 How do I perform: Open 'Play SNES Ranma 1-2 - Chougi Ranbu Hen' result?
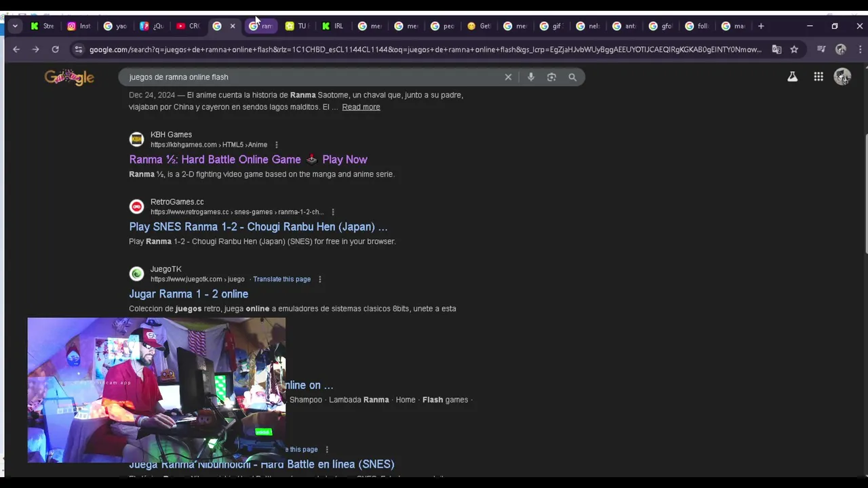point(258,226)
